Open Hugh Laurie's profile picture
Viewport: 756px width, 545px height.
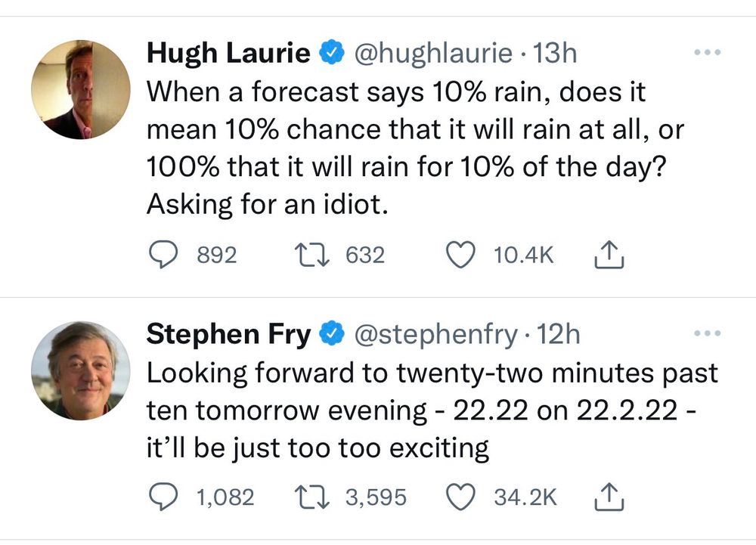(x=81, y=90)
